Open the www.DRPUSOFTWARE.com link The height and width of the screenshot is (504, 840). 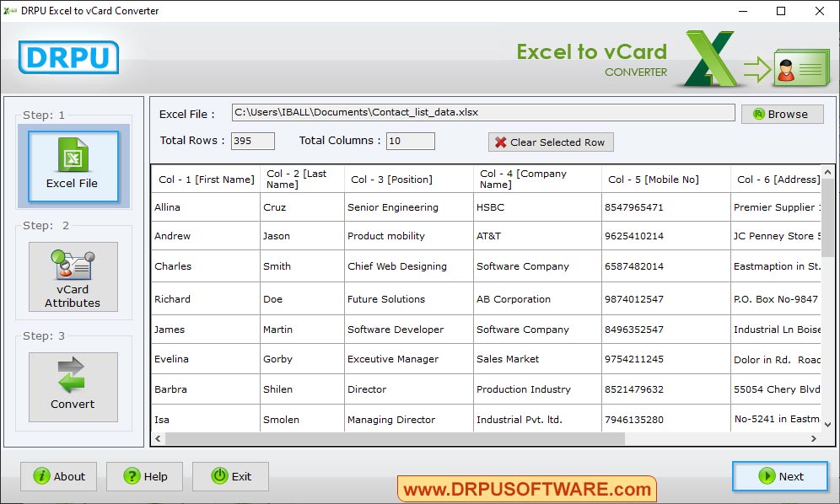click(x=525, y=488)
